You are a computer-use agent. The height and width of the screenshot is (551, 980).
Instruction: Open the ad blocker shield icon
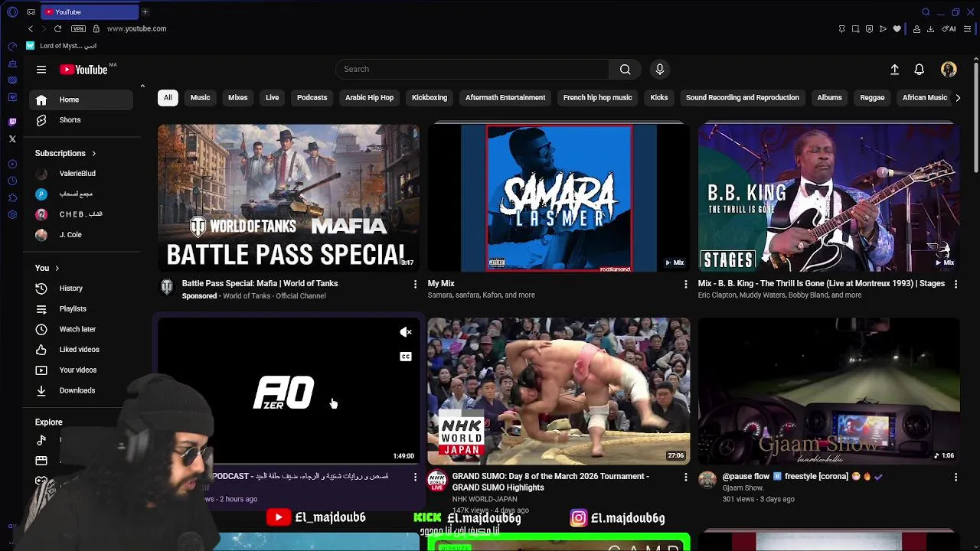tap(869, 29)
